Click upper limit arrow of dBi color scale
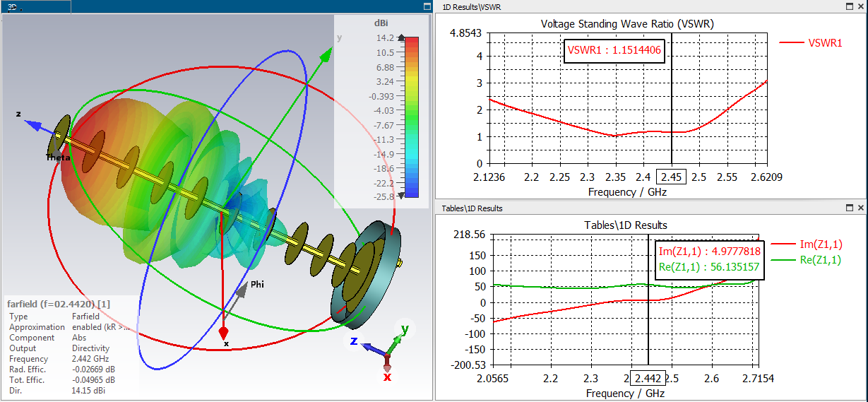 402,39
